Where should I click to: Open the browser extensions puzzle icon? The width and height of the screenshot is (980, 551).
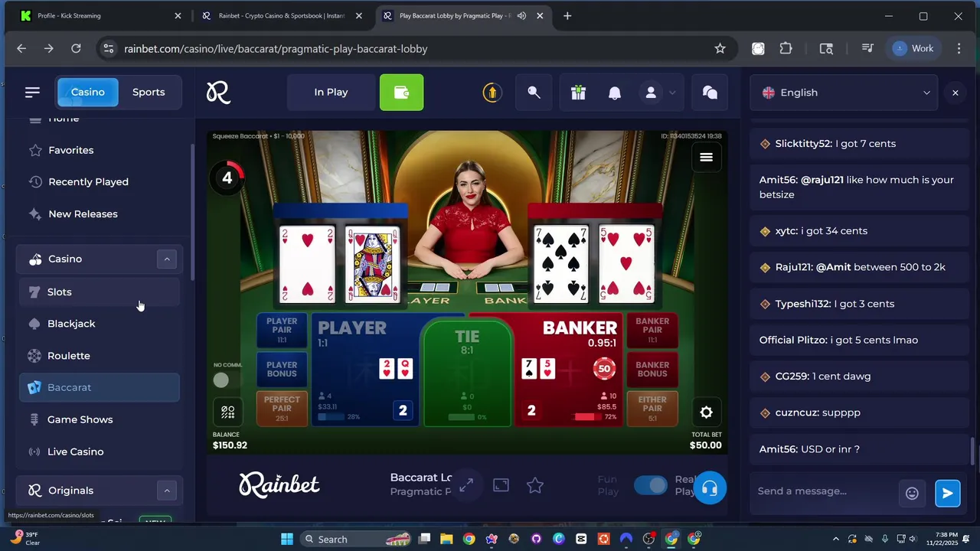[x=786, y=48]
